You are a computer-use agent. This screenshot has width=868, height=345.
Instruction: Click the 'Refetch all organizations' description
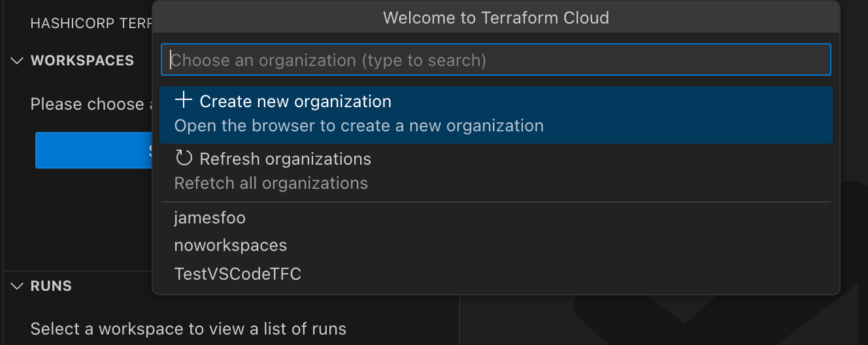[x=271, y=184]
